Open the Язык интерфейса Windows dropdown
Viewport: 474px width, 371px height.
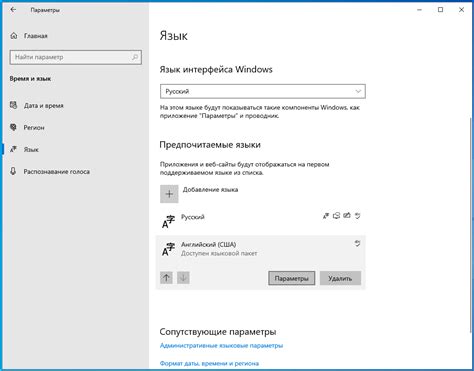263,91
